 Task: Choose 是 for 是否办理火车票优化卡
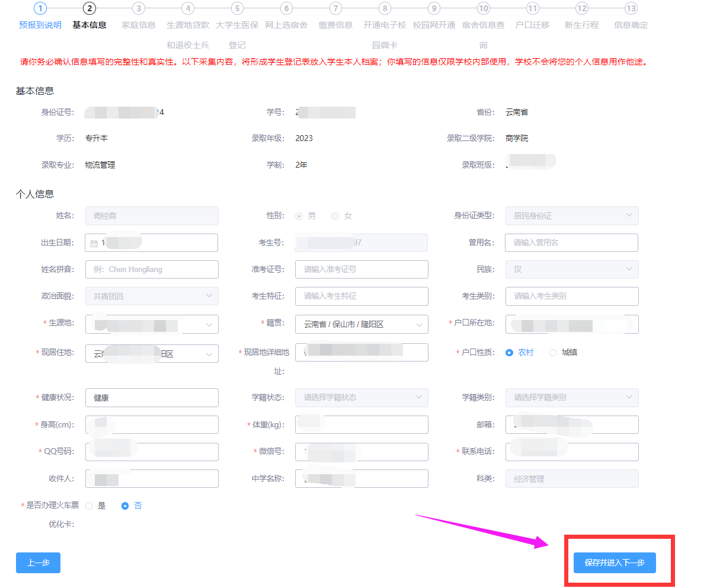click(x=89, y=506)
